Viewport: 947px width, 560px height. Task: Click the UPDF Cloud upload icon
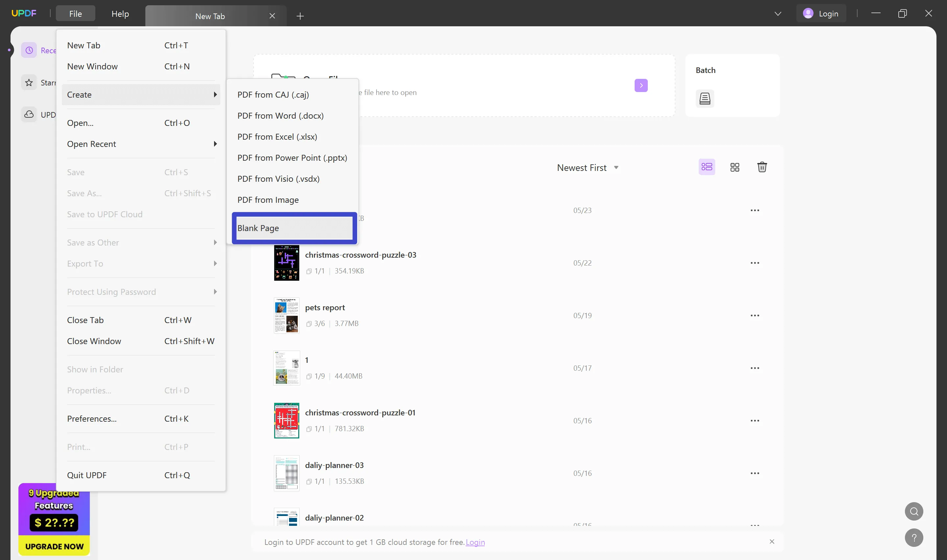[x=29, y=113]
